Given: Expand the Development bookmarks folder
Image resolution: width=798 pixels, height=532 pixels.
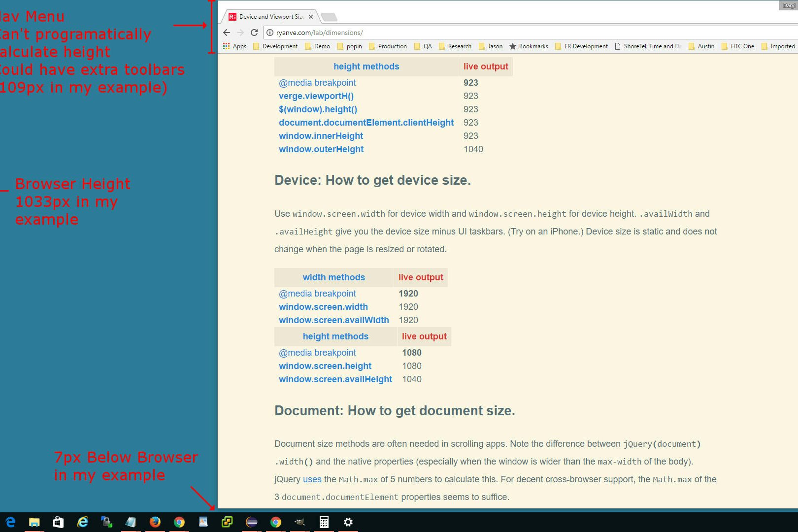Looking at the screenshot, I should point(275,46).
